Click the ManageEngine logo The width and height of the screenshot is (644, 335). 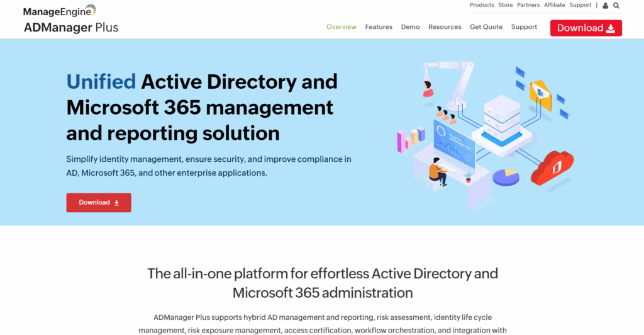tap(60, 10)
